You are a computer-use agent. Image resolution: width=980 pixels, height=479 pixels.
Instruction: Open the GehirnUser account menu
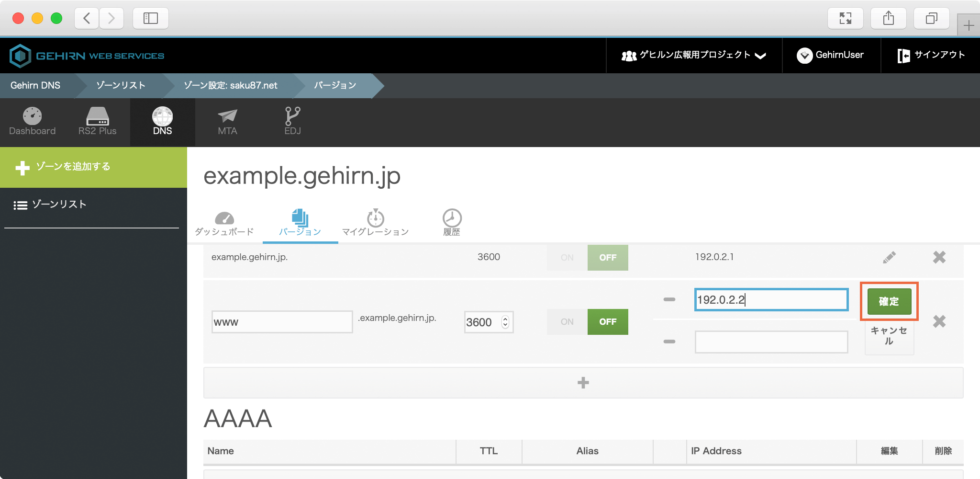(x=831, y=56)
